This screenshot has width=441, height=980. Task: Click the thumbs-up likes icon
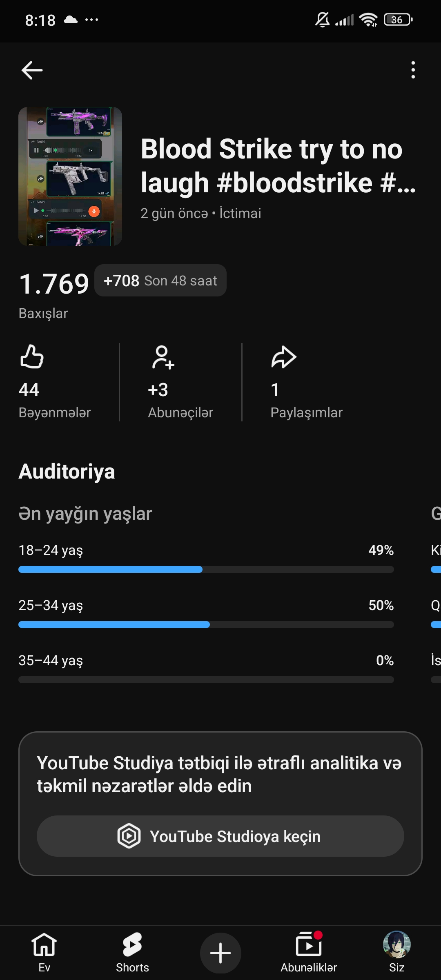coord(32,356)
